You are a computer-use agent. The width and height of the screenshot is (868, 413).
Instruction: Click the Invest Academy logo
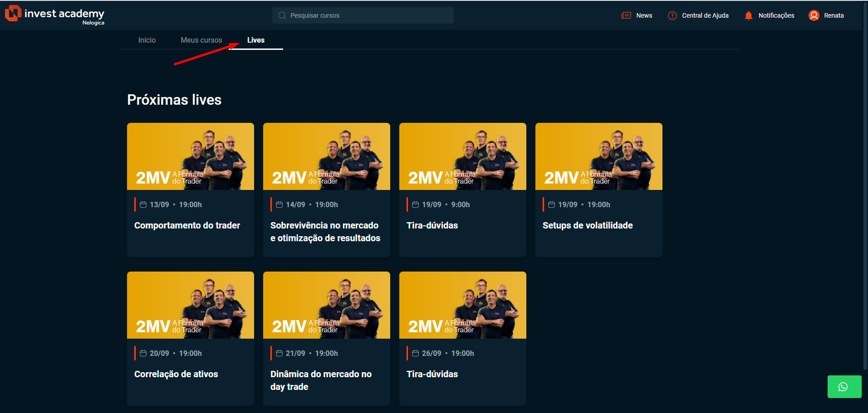click(x=54, y=15)
